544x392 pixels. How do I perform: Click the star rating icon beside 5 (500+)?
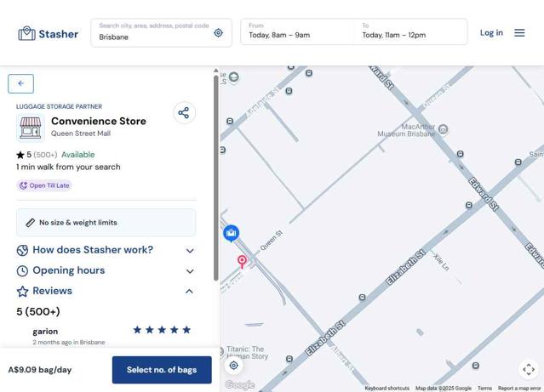(20, 155)
